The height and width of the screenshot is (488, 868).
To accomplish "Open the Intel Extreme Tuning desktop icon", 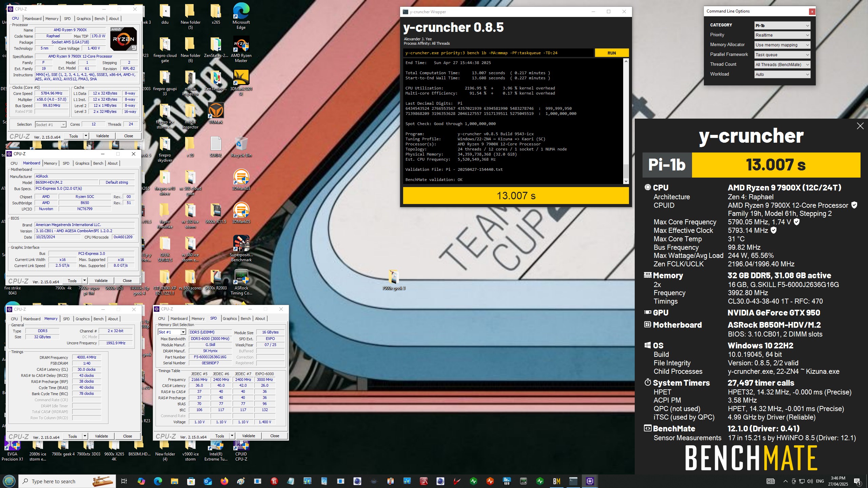I will pos(216,450).
